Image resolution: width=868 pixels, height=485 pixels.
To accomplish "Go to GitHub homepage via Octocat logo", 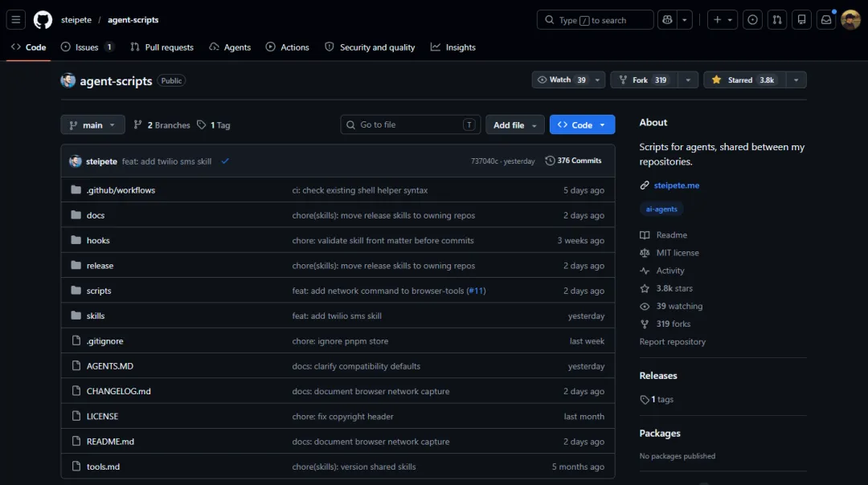I will pyautogui.click(x=43, y=20).
